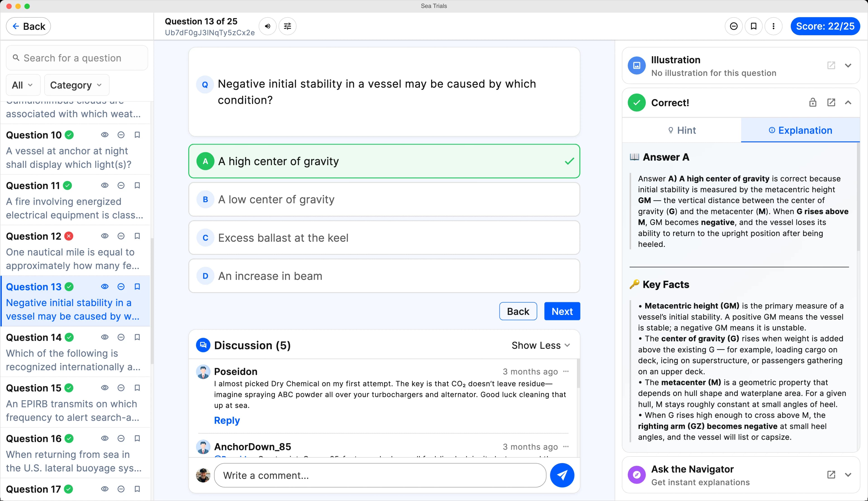The image size is (868, 501).
Task: Select answer C, Excess ballast at the keel
Action: click(384, 238)
